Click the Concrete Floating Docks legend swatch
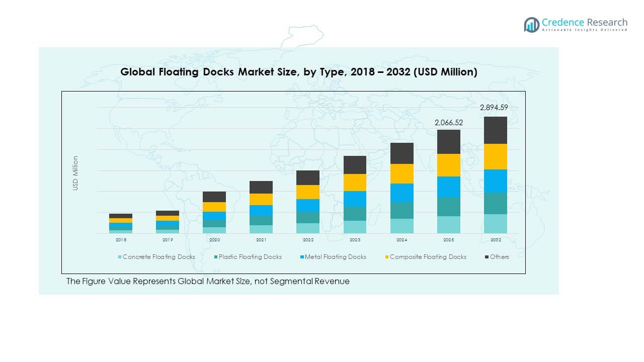The width and height of the screenshot is (644, 362). coord(120,257)
